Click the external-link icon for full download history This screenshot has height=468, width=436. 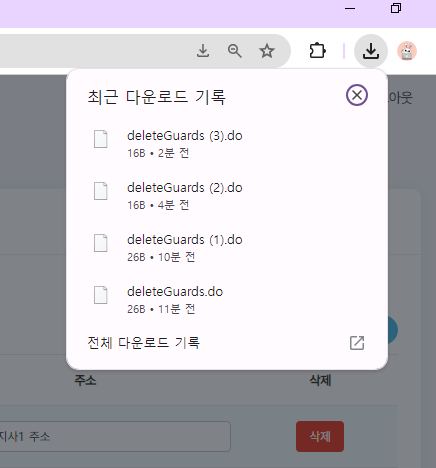(x=357, y=343)
